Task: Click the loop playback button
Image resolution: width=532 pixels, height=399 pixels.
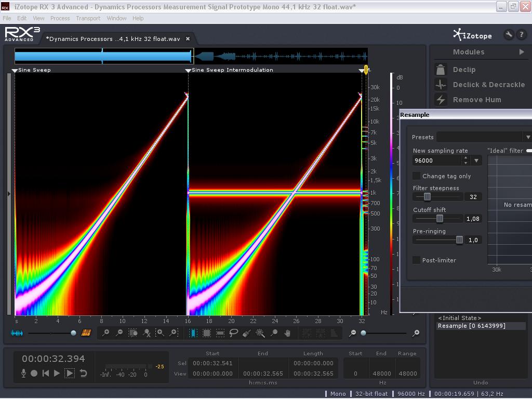Action: pyautogui.click(x=83, y=373)
